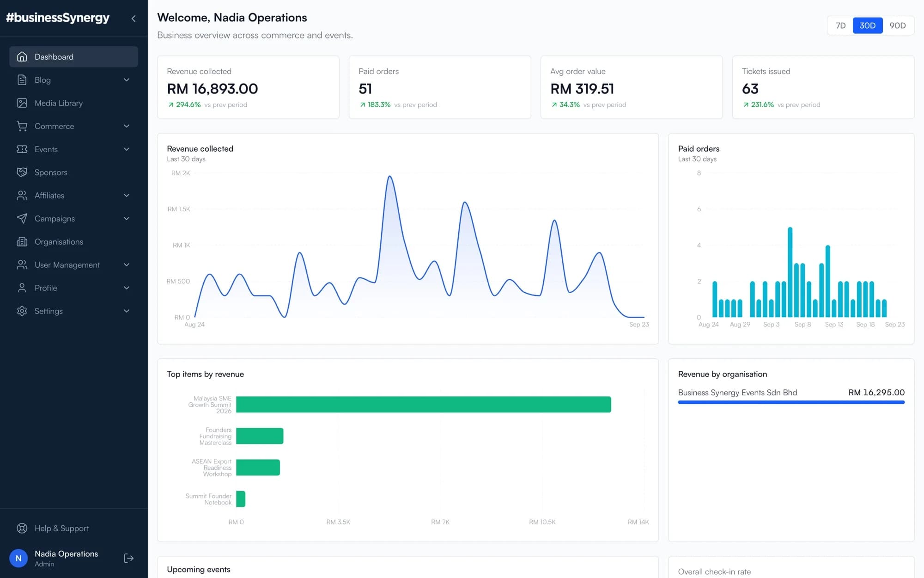Screen dimensions: 924x578
Task: Click the N user avatar
Action: pos(18,558)
